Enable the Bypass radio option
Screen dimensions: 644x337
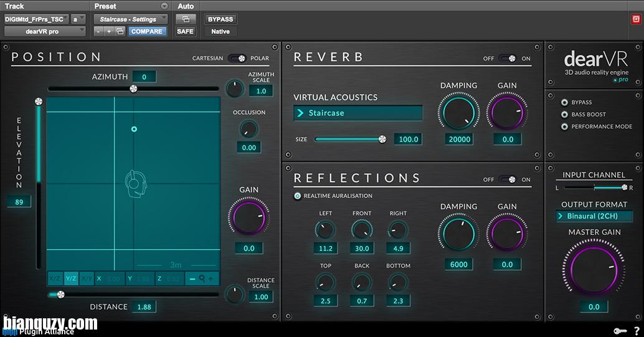coord(564,102)
